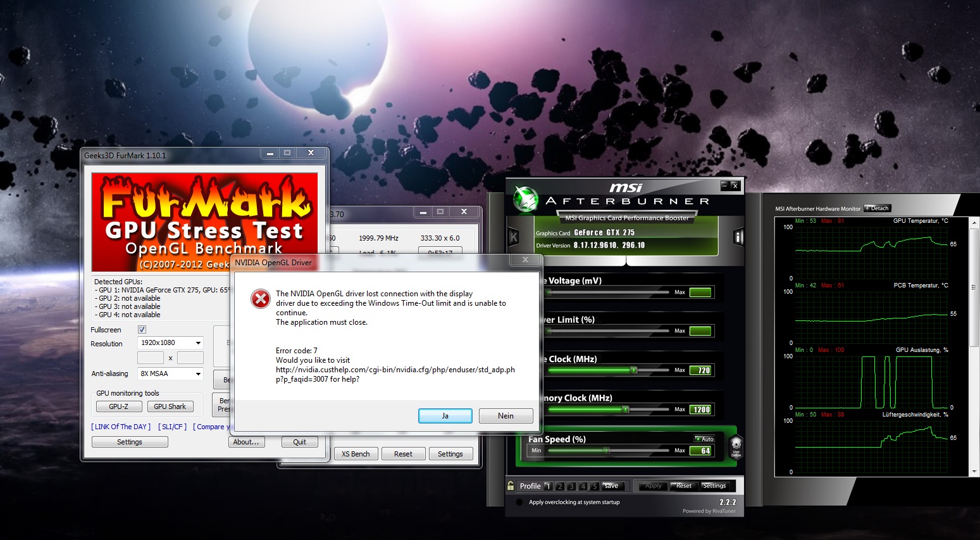Open the Compare link in FurMark
The image size is (980, 540).
pyautogui.click(x=213, y=427)
